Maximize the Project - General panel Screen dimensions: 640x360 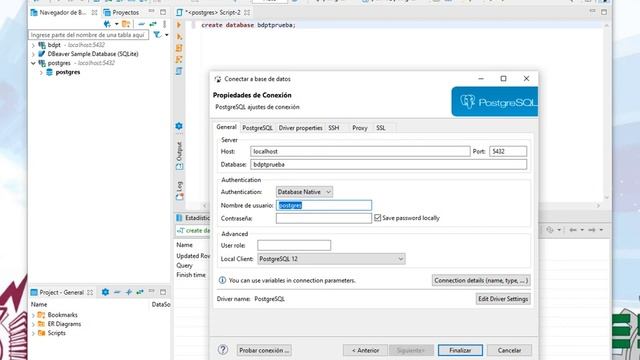(x=163, y=292)
